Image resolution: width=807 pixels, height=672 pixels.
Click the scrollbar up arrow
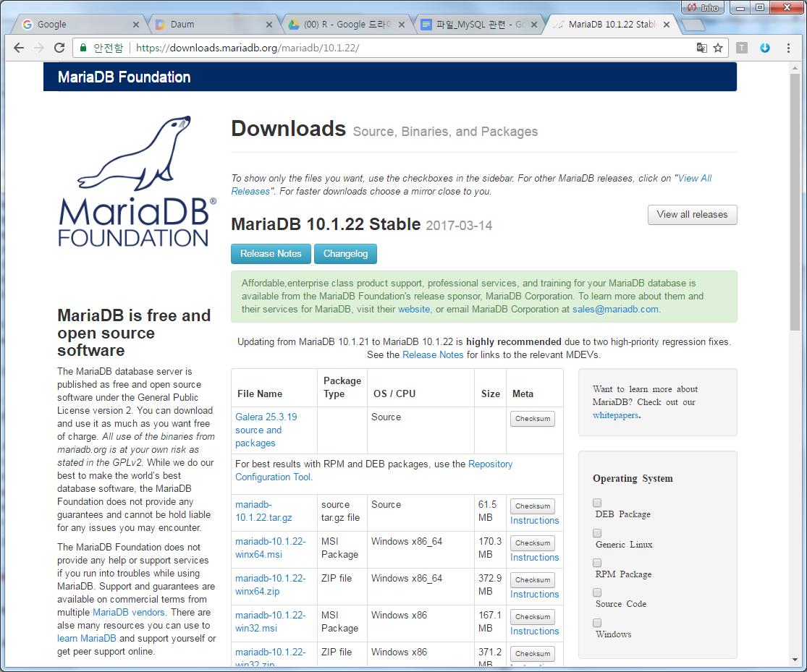(x=795, y=67)
